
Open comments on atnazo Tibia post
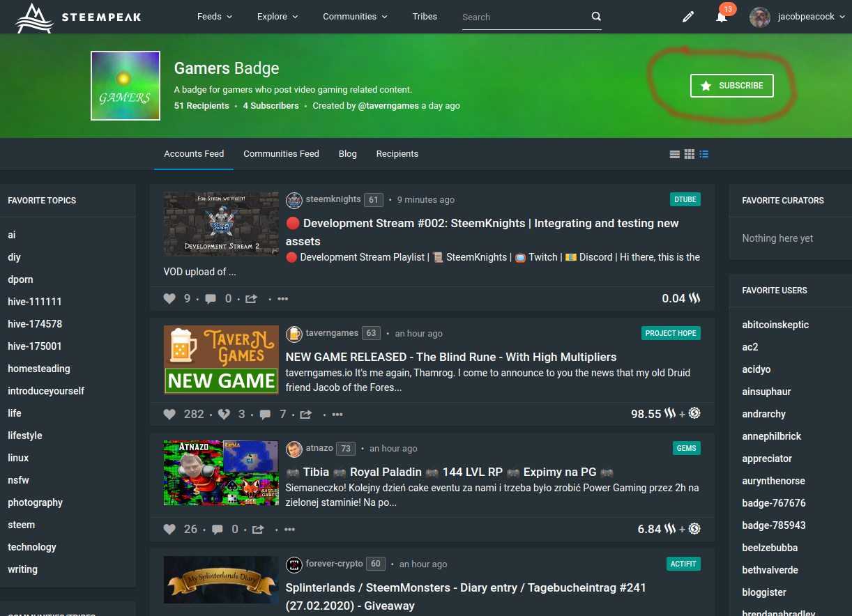click(217, 530)
